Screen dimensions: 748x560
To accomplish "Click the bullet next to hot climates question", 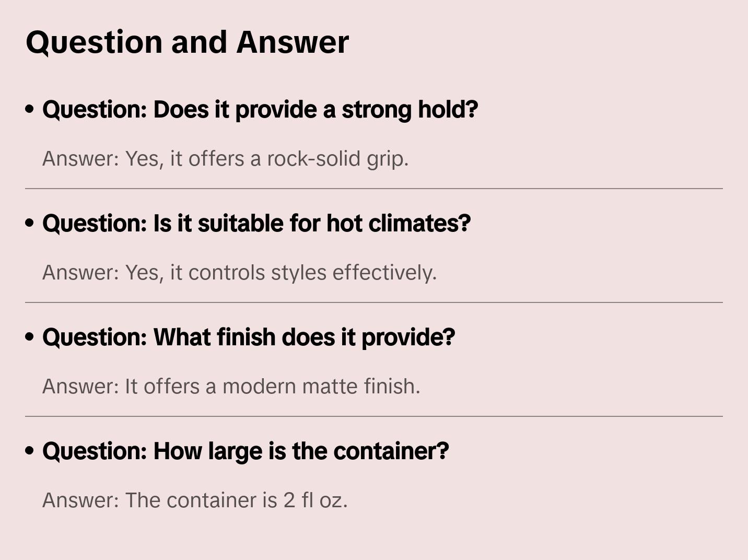I will click(30, 224).
